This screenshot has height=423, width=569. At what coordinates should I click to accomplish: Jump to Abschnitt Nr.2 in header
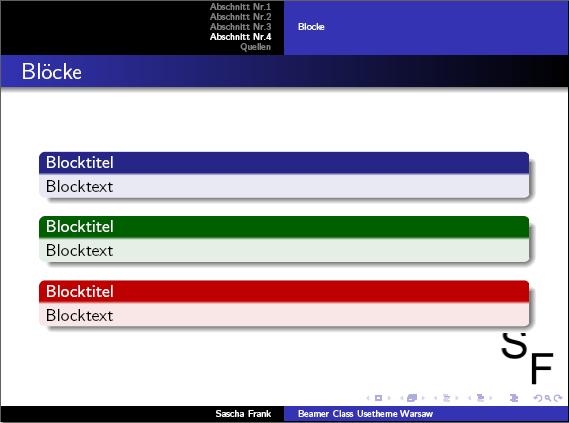[240, 17]
